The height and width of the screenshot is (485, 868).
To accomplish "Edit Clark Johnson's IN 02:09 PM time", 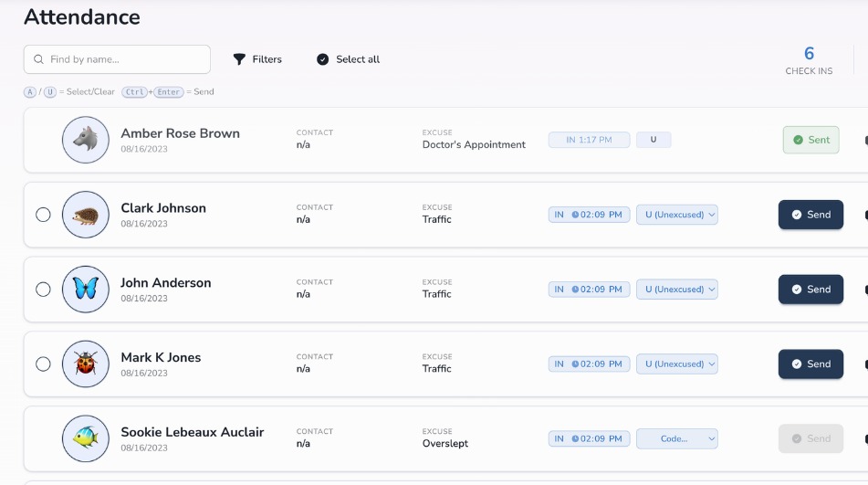I will [x=589, y=215].
